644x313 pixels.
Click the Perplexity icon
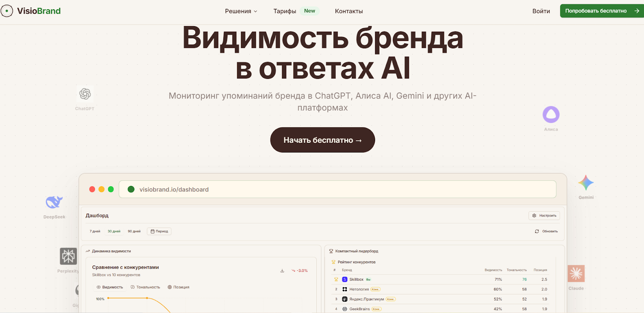click(x=68, y=256)
